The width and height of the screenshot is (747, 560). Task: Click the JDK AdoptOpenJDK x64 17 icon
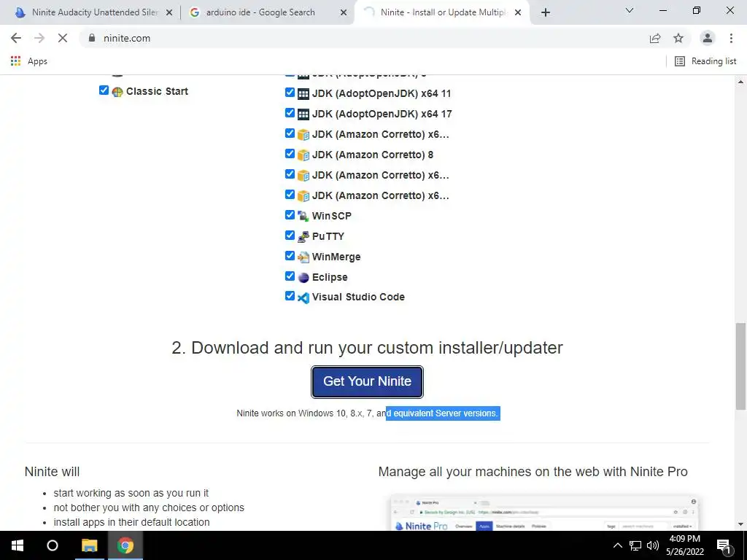[303, 114]
